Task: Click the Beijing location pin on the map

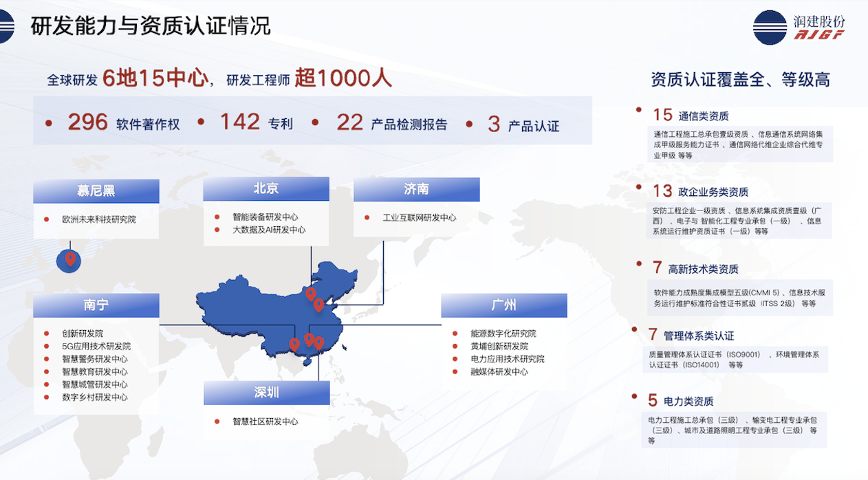Action: tap(310, 294)
